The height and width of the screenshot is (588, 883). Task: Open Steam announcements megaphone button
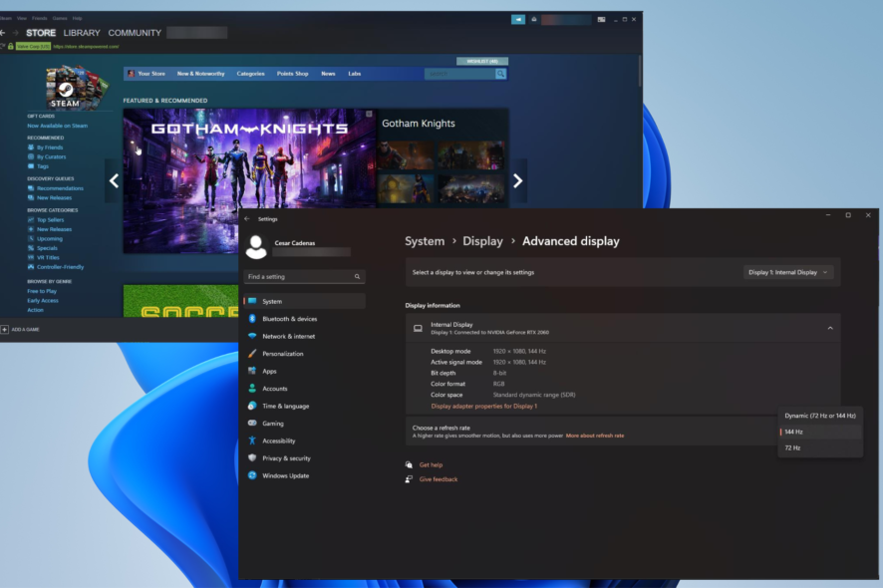518,19
